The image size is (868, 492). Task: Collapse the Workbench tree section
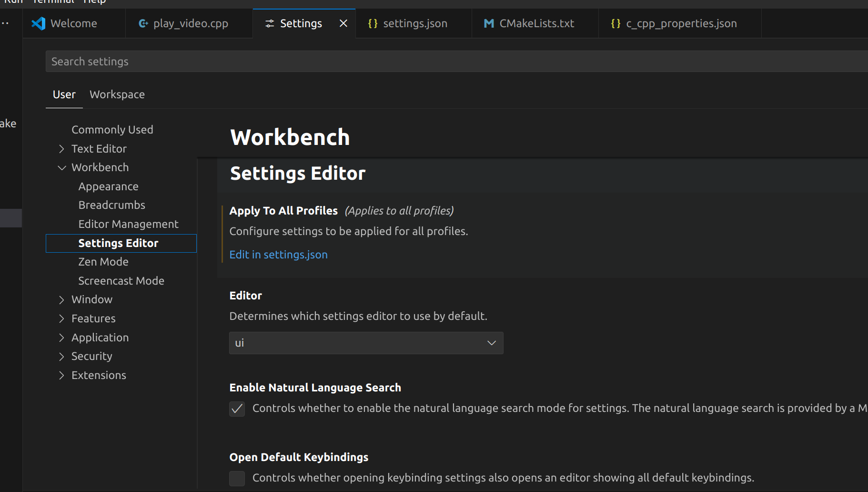[61, 168]
